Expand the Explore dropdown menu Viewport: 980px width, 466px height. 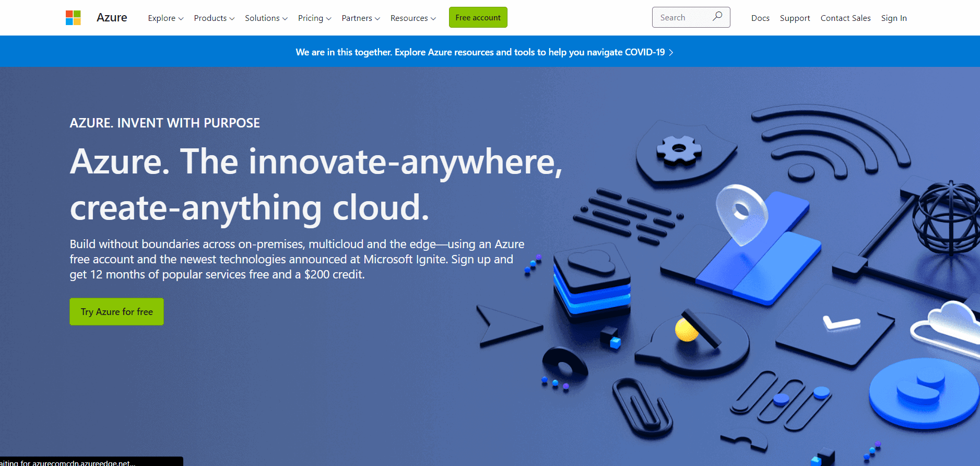coord(166,18)
